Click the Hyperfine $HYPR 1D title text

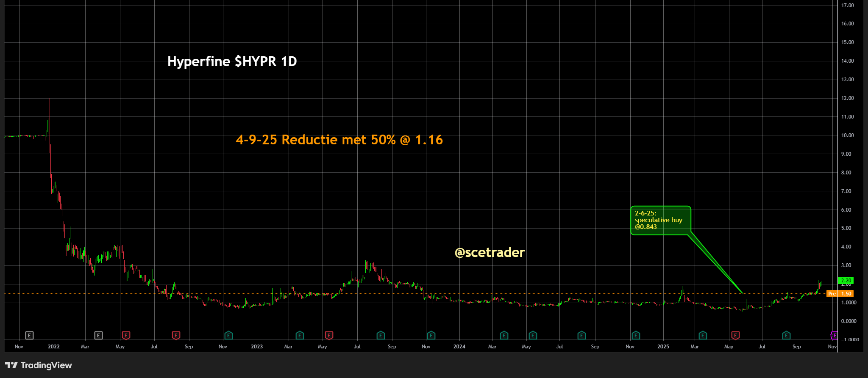click(232, 61)
